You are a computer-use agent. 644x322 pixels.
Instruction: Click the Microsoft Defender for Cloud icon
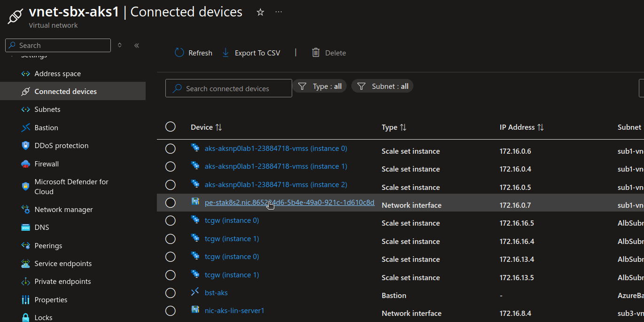coord(26,187)
